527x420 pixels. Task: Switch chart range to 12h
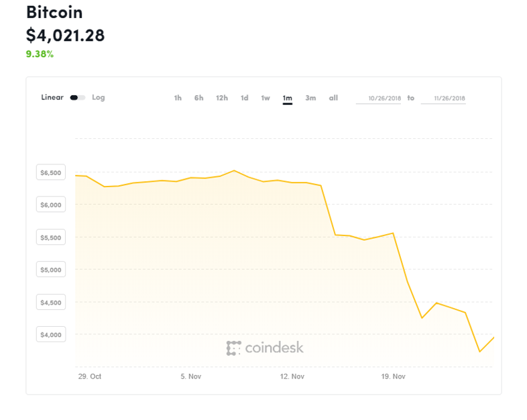[x=222, y=98]
